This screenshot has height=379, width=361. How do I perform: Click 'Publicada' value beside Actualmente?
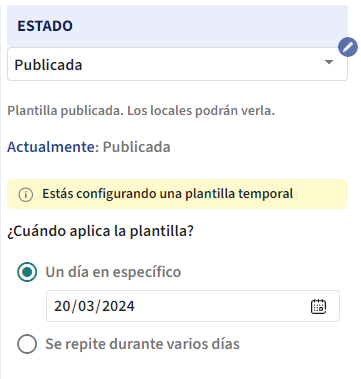pyautogui.click(x=137, y=147)
